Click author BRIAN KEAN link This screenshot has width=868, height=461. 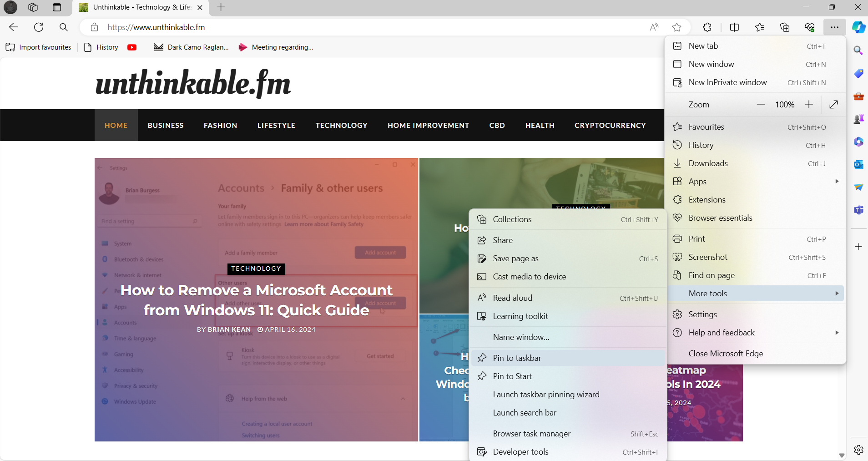tap(229, 329)
